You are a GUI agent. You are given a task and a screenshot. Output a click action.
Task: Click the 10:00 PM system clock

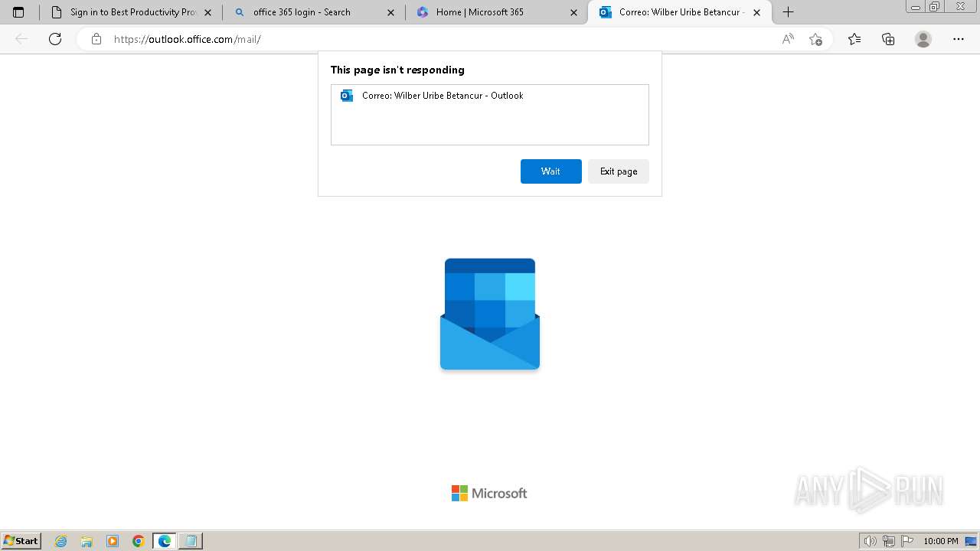click(941, 541)
